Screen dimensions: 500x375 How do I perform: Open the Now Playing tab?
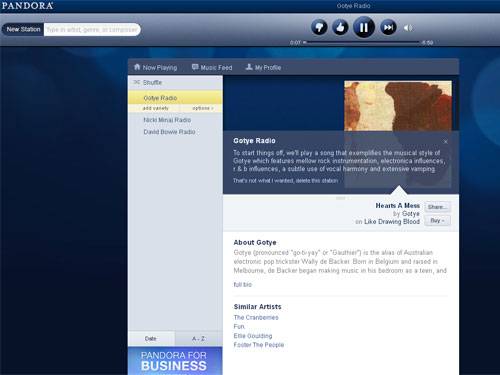(155, 67)
